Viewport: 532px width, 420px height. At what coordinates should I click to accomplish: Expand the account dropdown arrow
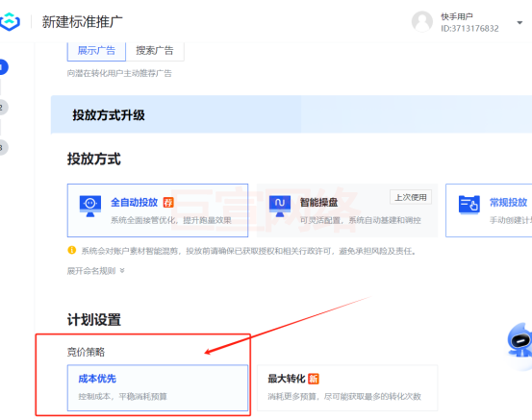point(519,23)
